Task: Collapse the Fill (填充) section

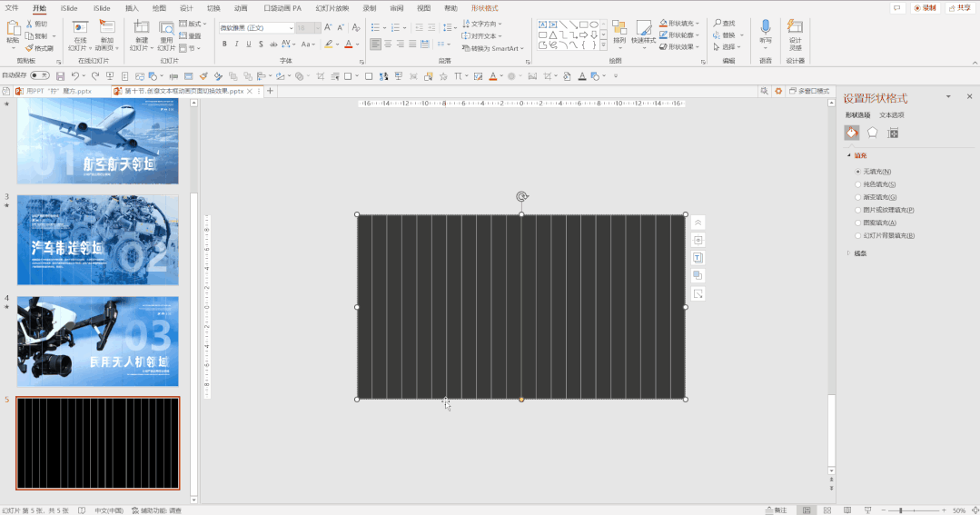Action: 848,155
